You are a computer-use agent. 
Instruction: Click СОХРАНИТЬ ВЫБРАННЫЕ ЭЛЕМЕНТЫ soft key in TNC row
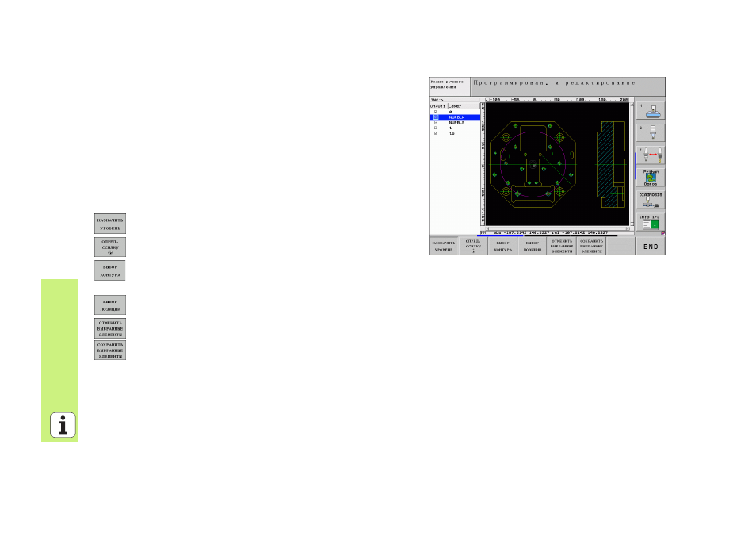point(591,246)
